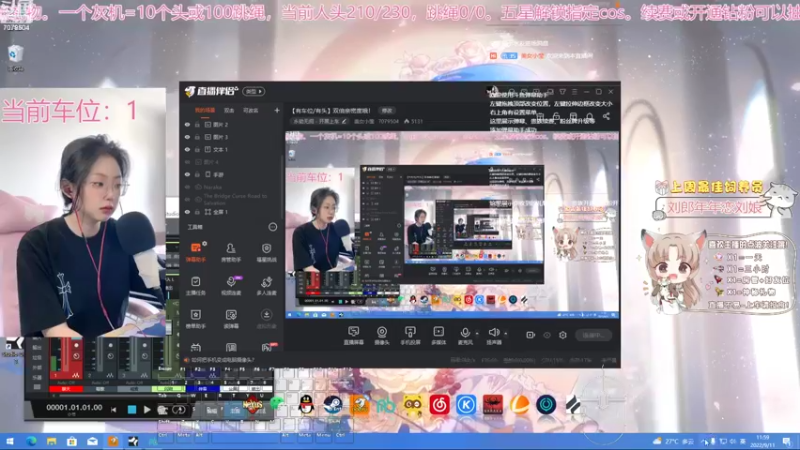Open settings gear in the streaming app
Viewport: 800px width, 450px height.
(563, 335)
